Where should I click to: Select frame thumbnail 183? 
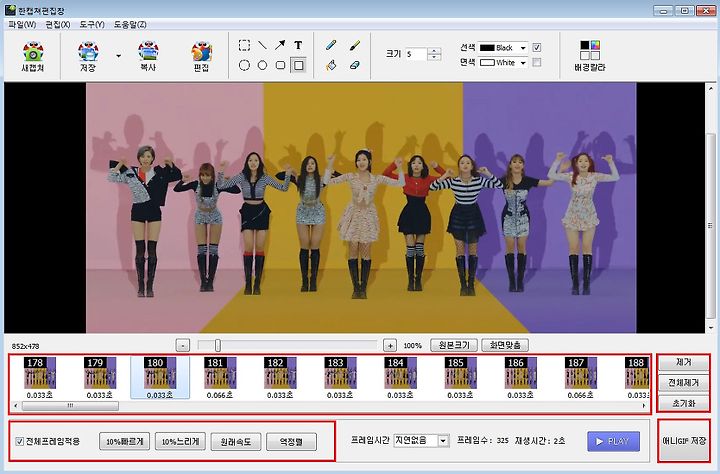(x=340, y=377)
